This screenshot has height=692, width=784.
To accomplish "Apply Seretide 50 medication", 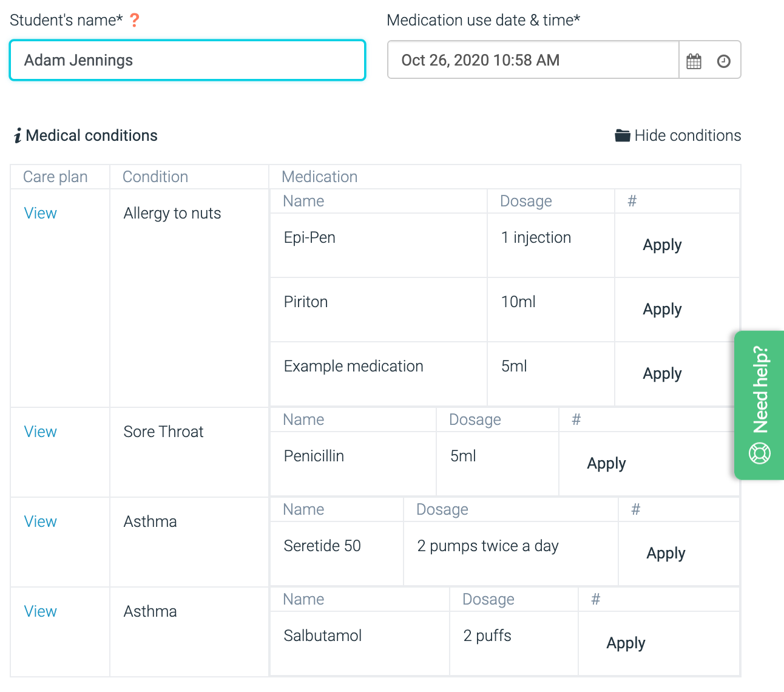I will click(x=666, y=553).
